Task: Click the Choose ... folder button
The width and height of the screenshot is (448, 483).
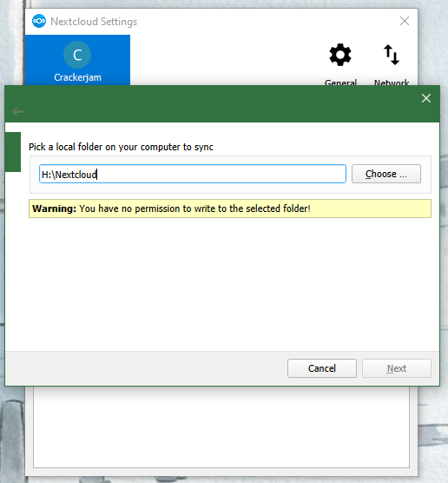Action: click(386, 174)
